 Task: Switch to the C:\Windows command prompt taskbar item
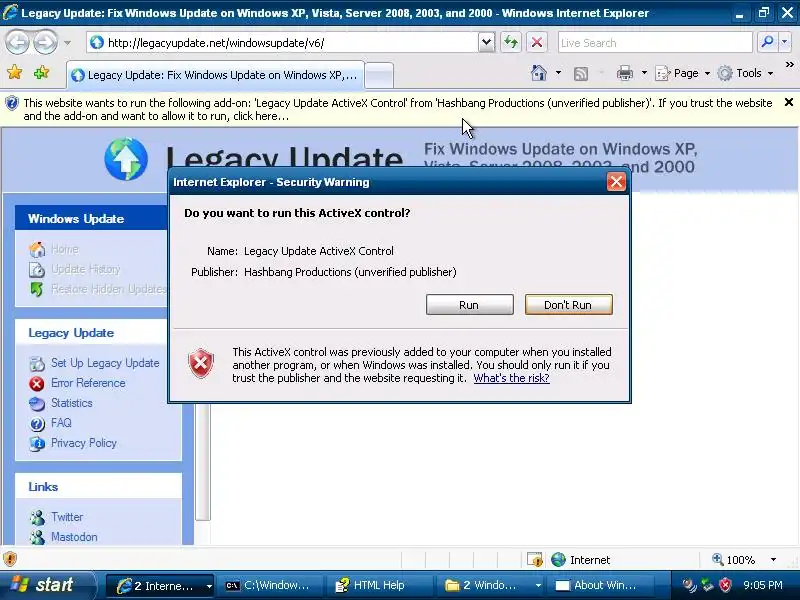click(x=269, y=586)
